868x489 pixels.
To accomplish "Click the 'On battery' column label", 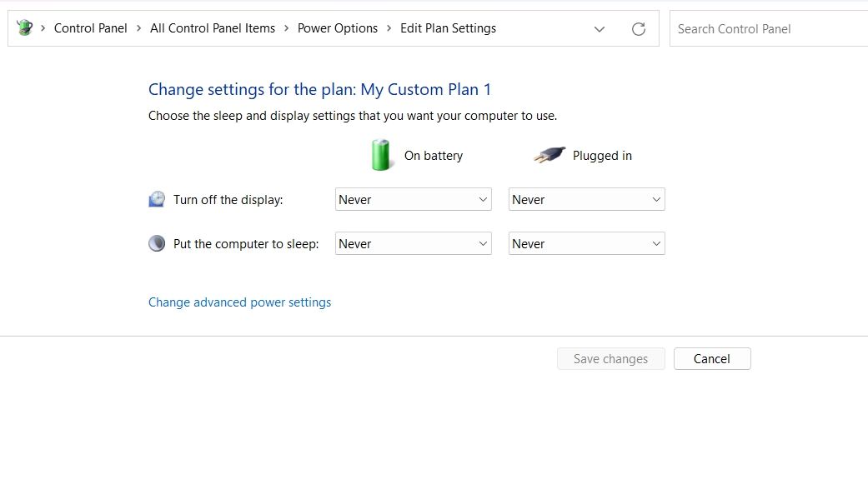I will [434, 156].
